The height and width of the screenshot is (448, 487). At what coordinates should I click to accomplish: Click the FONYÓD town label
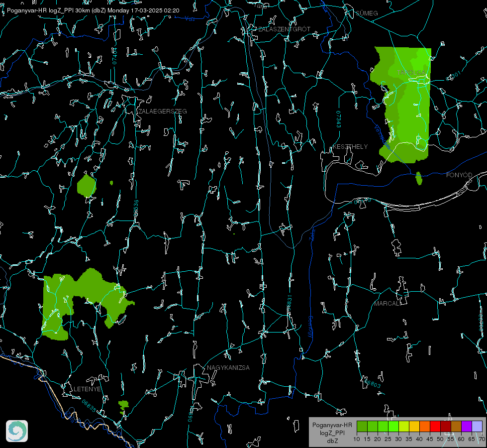point(459,175)
